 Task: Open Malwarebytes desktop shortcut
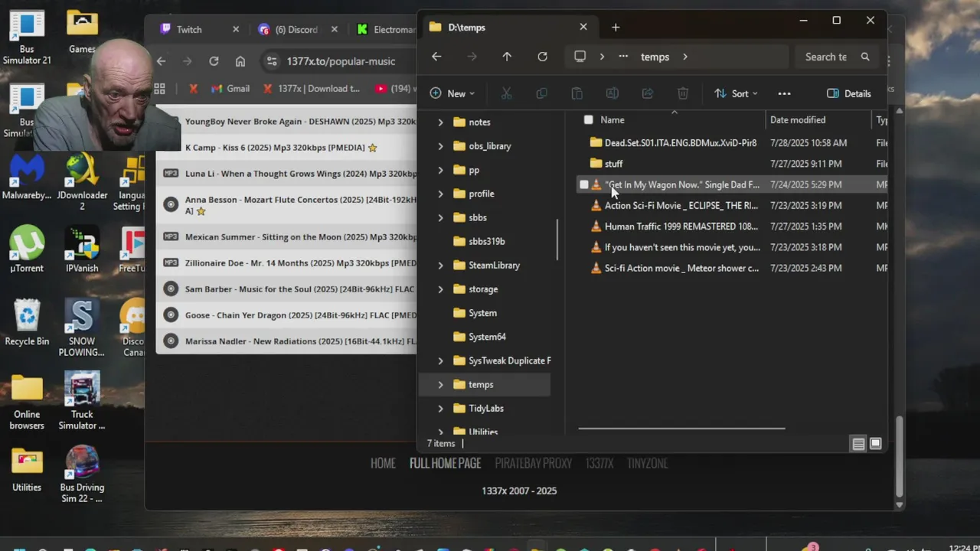(27, 176)
